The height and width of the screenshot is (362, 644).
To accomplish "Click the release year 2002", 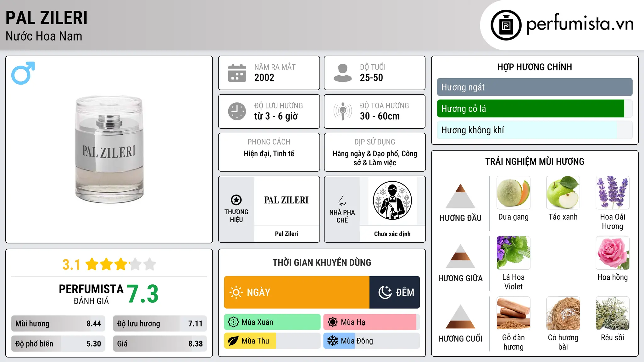I will click(264, 78).
